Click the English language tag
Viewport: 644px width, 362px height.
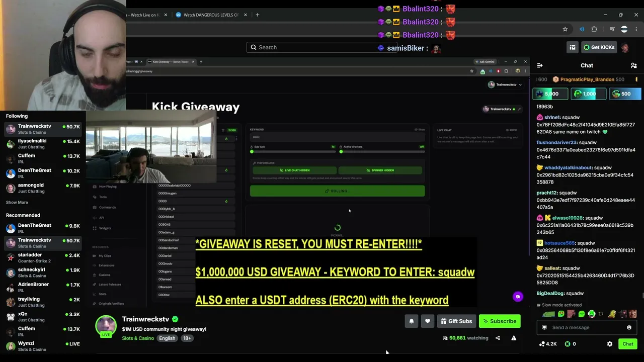(x=167, y=338)
